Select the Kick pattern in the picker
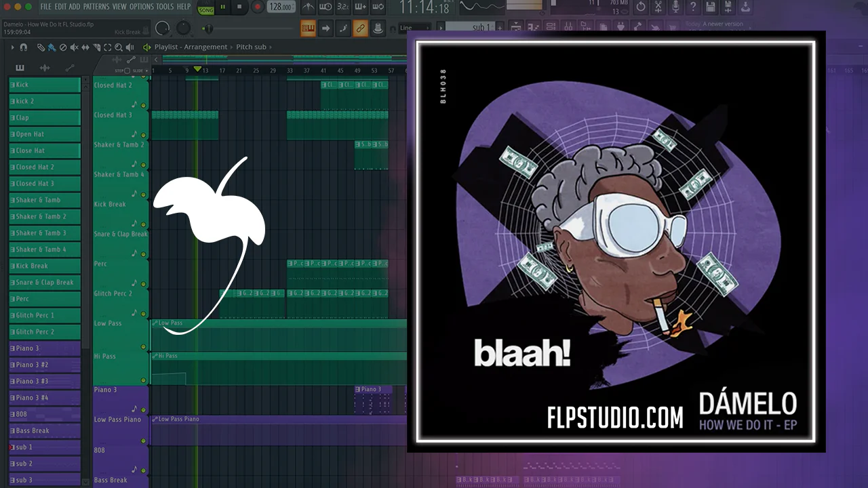868x488 pixels. [45, 85]
